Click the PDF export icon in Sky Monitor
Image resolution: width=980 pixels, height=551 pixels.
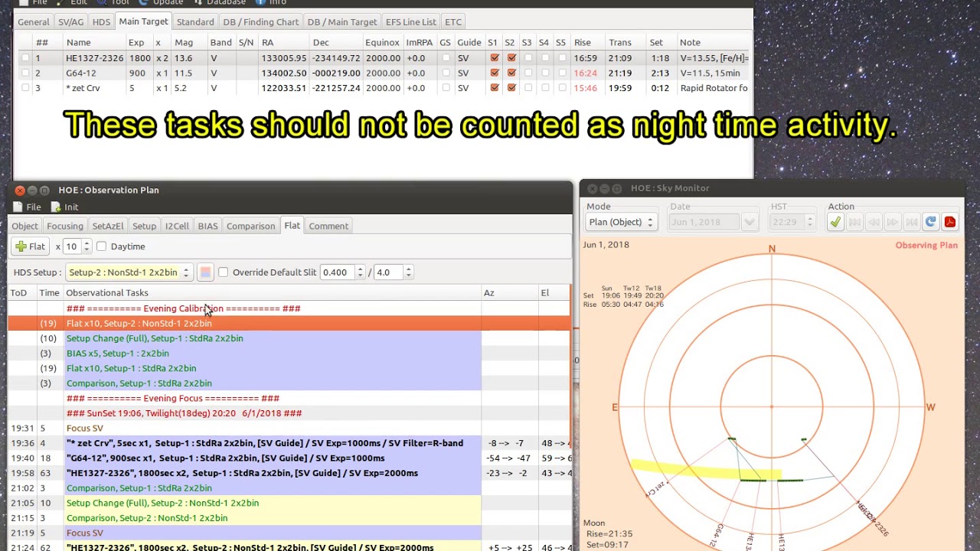949,222
